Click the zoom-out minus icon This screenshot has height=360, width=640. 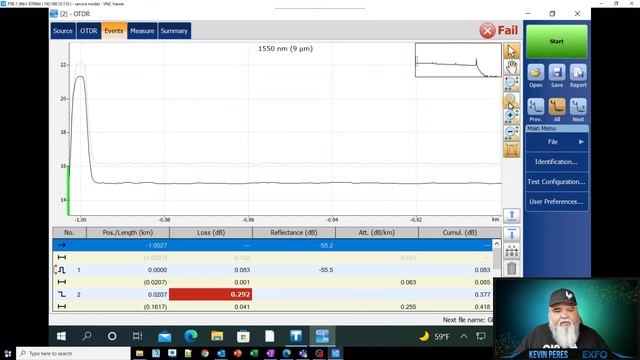coord(511,133)
